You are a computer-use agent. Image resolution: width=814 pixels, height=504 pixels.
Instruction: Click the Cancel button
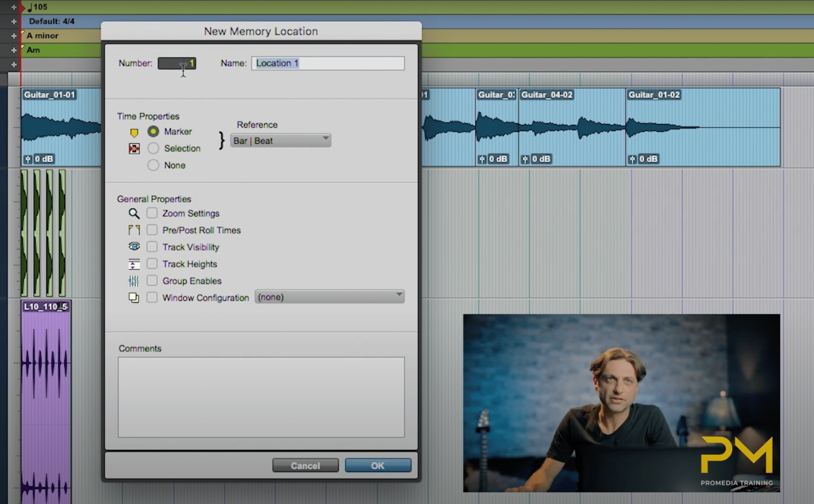(305, 465)
